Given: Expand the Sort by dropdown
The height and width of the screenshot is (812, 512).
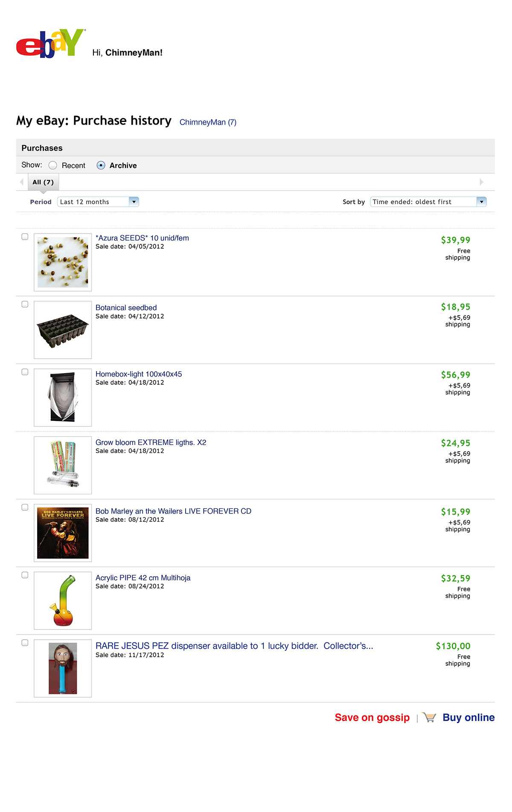Looking at the screenshot, I should 428,202.
